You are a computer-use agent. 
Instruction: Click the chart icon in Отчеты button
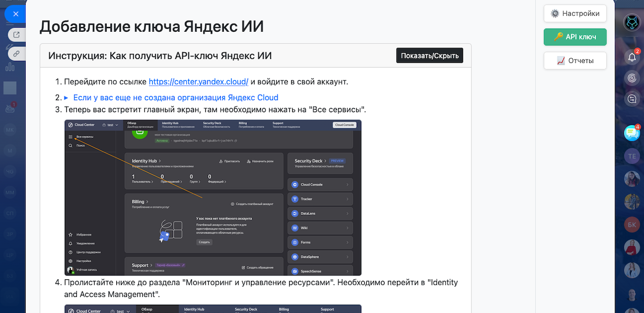tap(561, 60)
